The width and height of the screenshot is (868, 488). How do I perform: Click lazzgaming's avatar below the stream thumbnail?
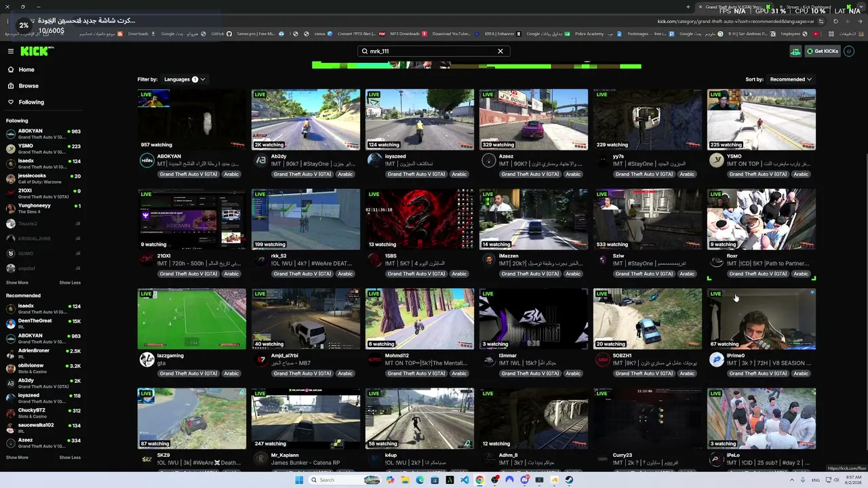[x=146, y=359]
